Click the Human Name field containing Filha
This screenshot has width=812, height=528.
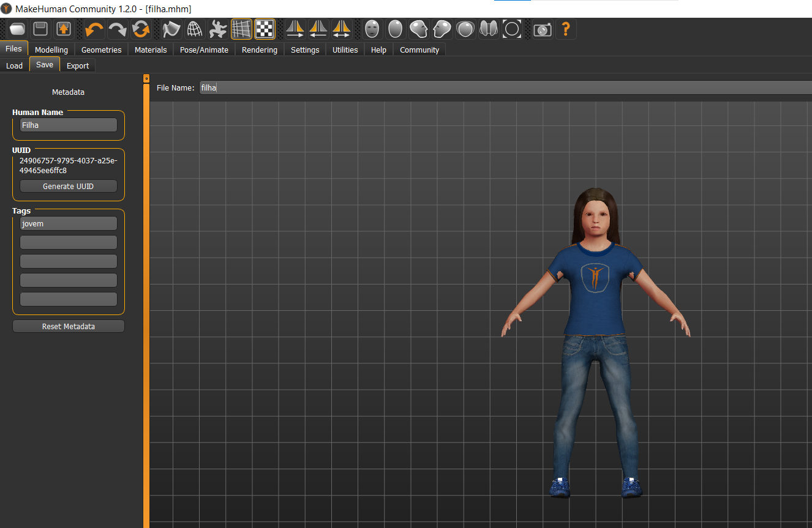tap(69, 125)
